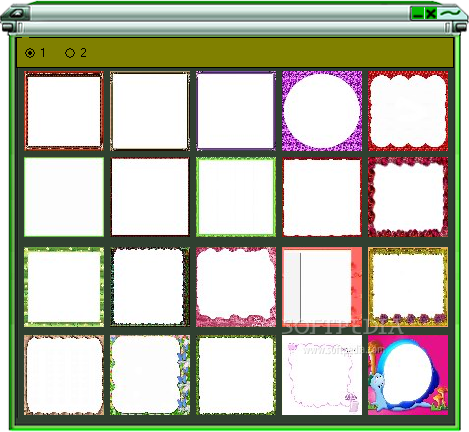Choose the red-brown bordered square frame
The width and height of the screenshot is (469, 432).
tap(64, 111)
